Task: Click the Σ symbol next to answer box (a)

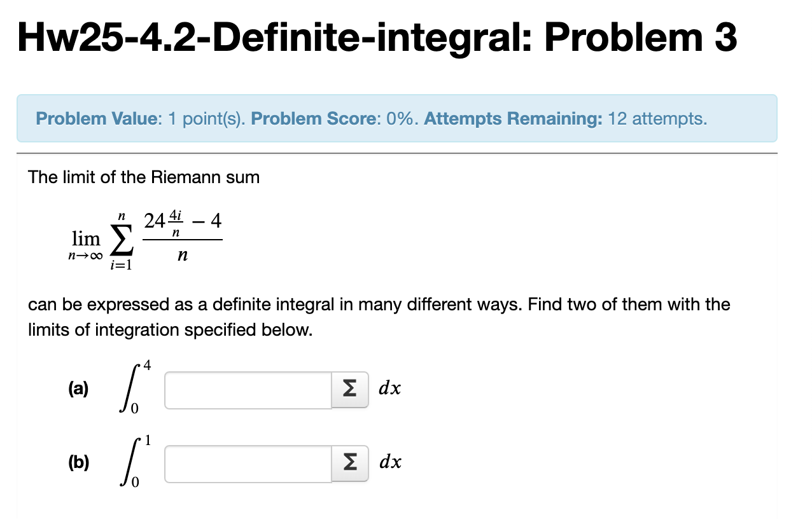Action: coord(349,390)
